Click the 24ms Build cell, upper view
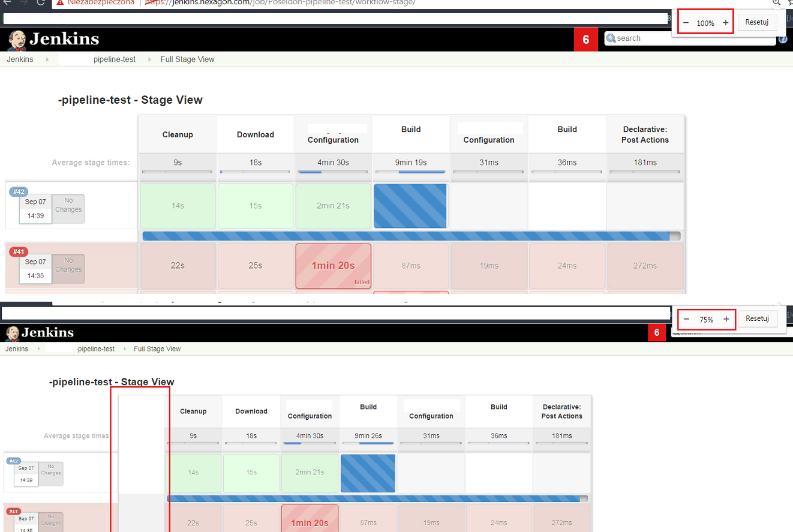793x532 pixels. [567, 265]
